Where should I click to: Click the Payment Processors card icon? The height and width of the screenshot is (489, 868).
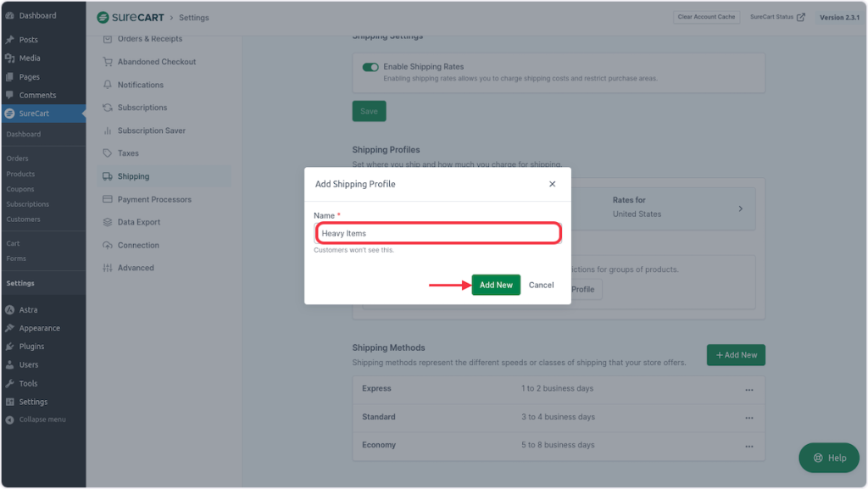coord(108,199)
